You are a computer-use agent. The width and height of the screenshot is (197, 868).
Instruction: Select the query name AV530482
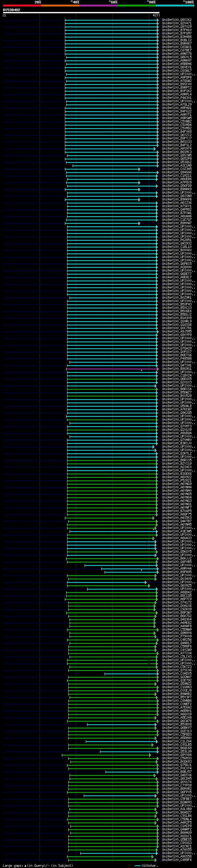(x=11, y=10)
